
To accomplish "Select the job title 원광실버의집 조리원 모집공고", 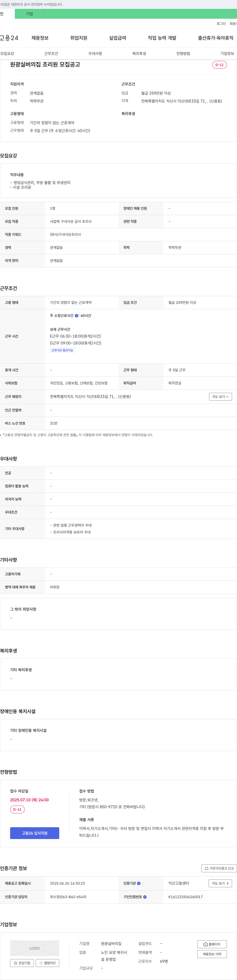I will tap(45, 65).
